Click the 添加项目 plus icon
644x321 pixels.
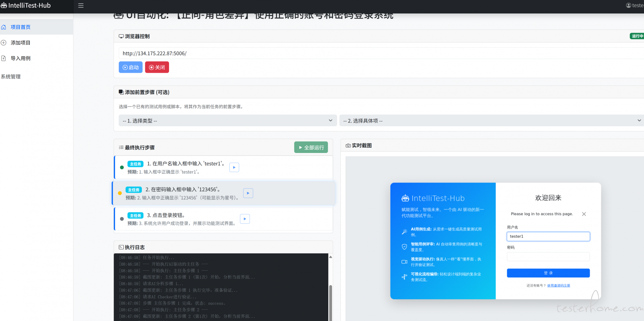[4, 43]
